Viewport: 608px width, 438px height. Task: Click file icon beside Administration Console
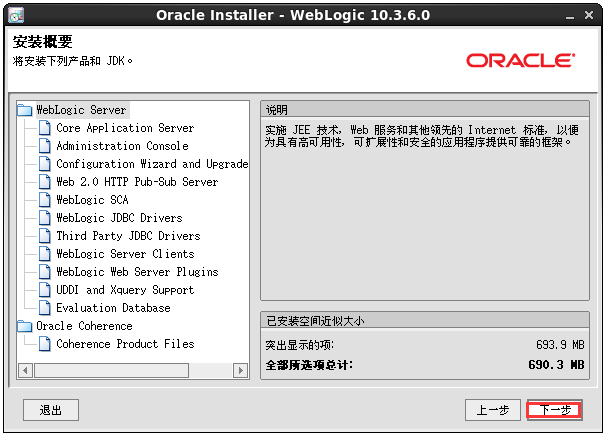pyautogui.click(x=45, y=146)
